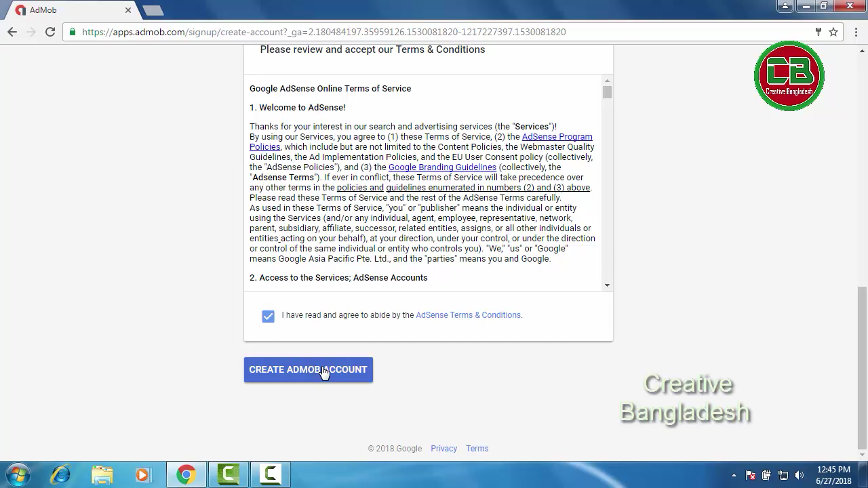Open the Google Branding Guidelines link

click(x=442, y=167)
